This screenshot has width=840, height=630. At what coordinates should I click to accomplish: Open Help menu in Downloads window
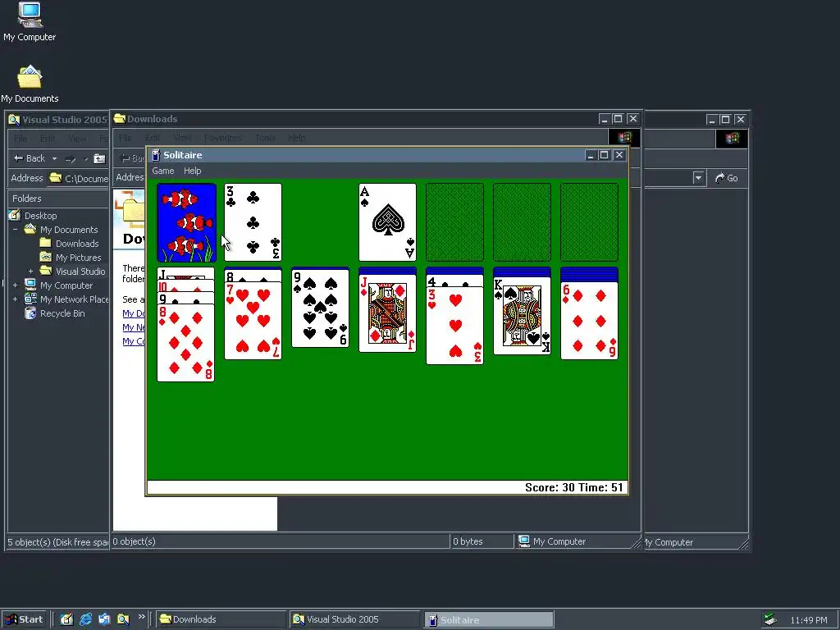coord(296,138)
